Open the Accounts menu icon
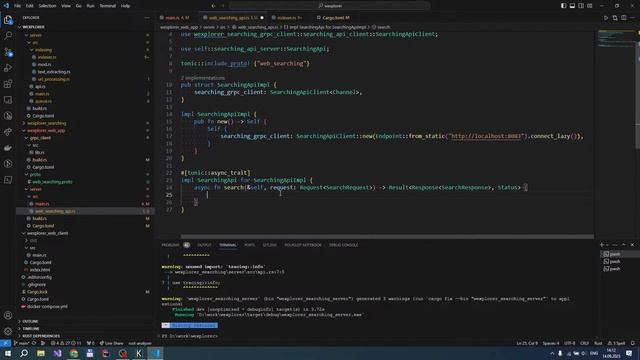The image size is (640, 360). pos(8,315)
